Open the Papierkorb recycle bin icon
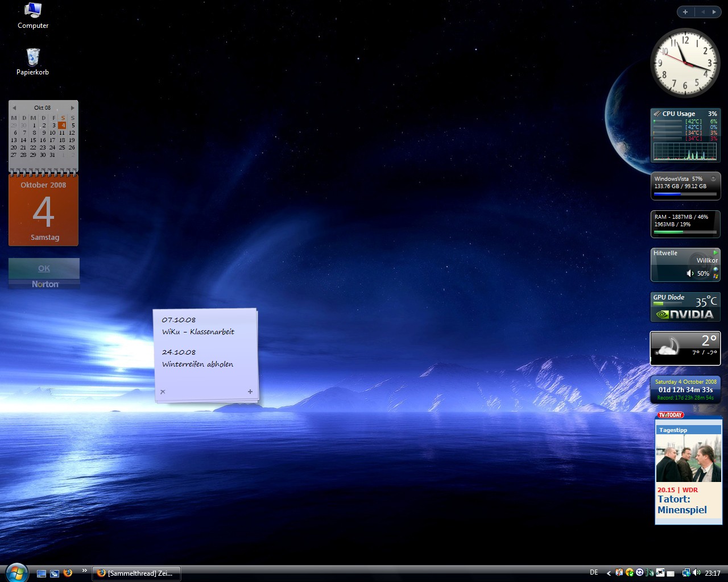 (32, 61)
